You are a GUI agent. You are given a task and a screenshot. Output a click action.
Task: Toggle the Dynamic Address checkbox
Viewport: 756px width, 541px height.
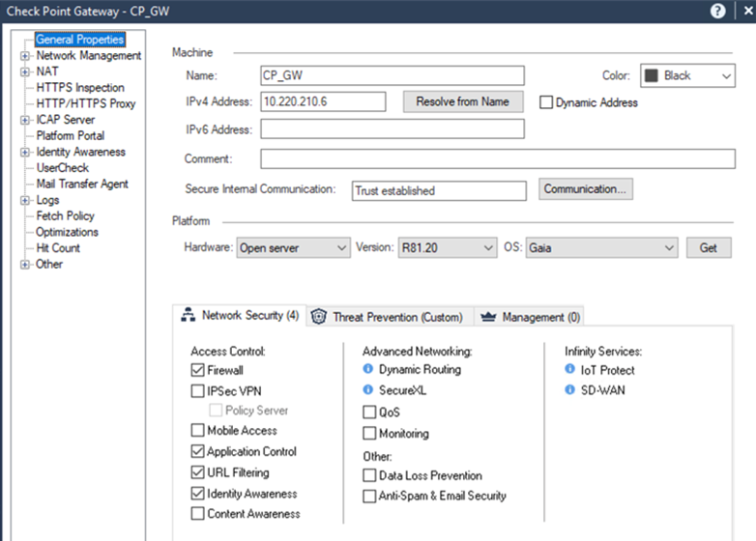tap(546, 102)
